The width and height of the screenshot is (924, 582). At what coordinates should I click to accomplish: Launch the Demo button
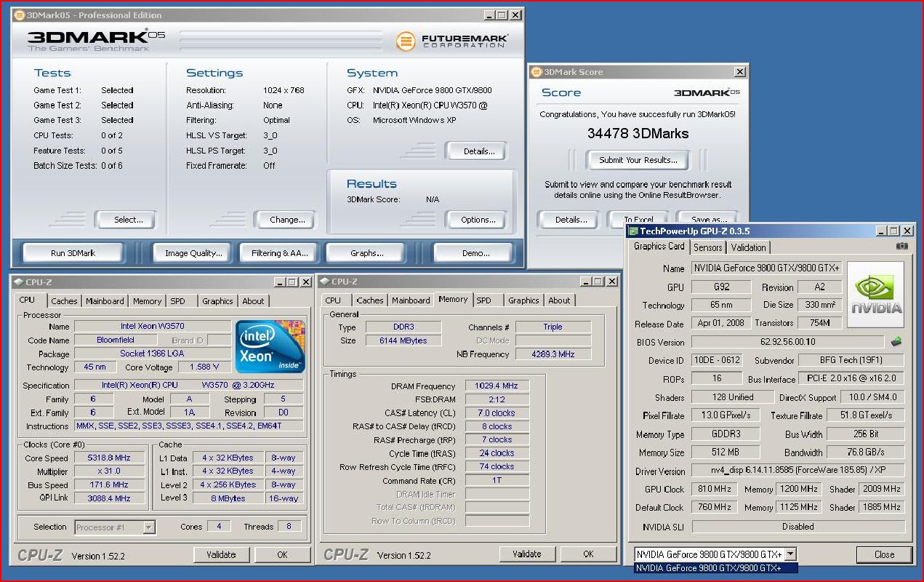click(475, 253)
